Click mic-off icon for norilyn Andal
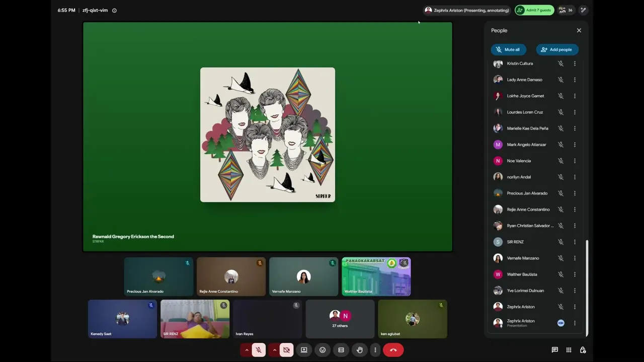Viewport: 644px width, 362px height. point(560,177)
